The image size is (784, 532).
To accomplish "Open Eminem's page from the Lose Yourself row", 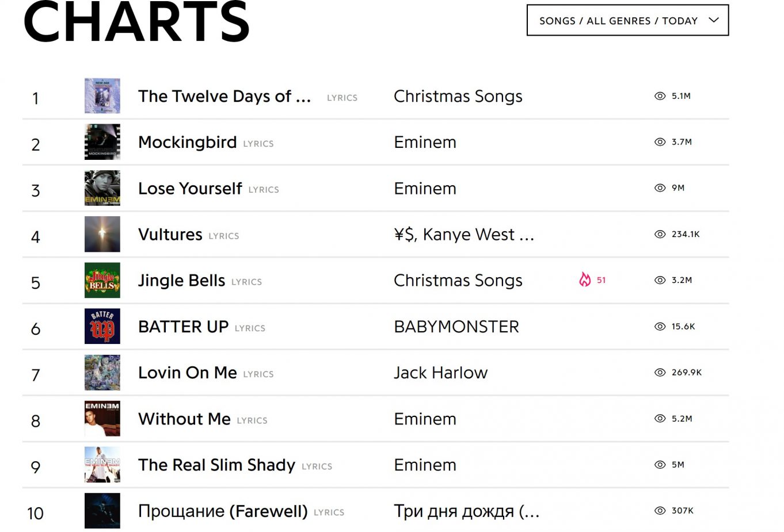I will pos(425,188).
